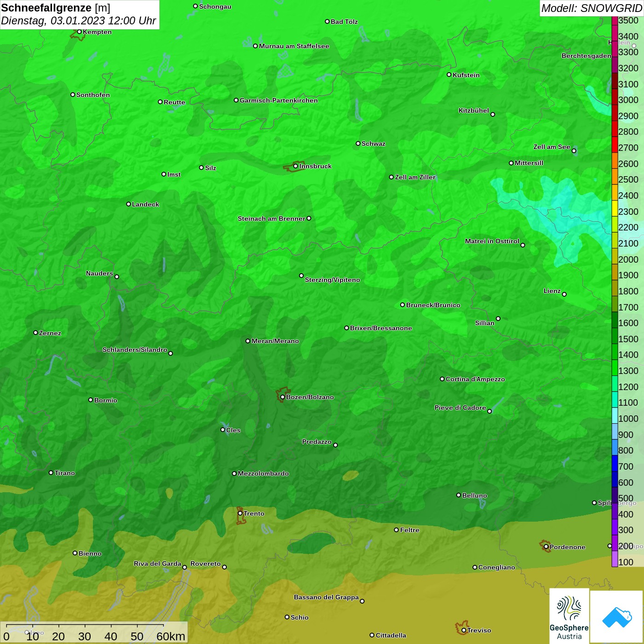The height and width of the screenshot is (644, 644).
Task: Click the 1000 m light cyan legend swatch
Action: 615,415
